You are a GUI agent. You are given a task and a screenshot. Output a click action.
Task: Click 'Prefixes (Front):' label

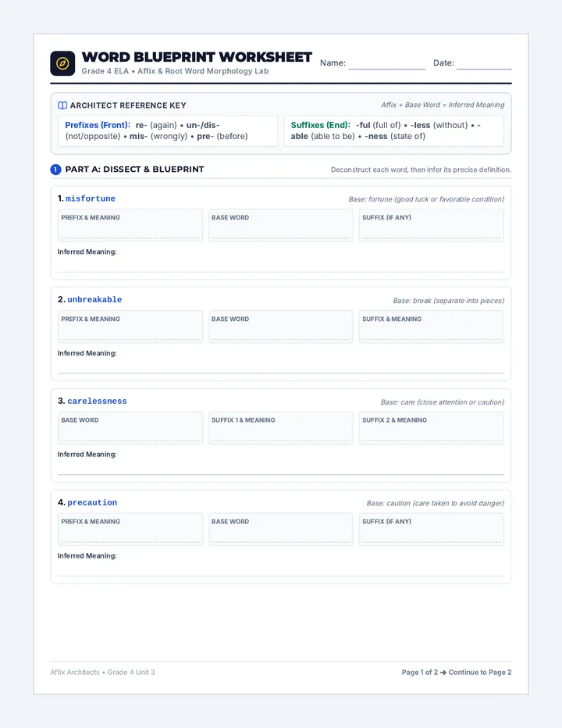tap(98, 125)
